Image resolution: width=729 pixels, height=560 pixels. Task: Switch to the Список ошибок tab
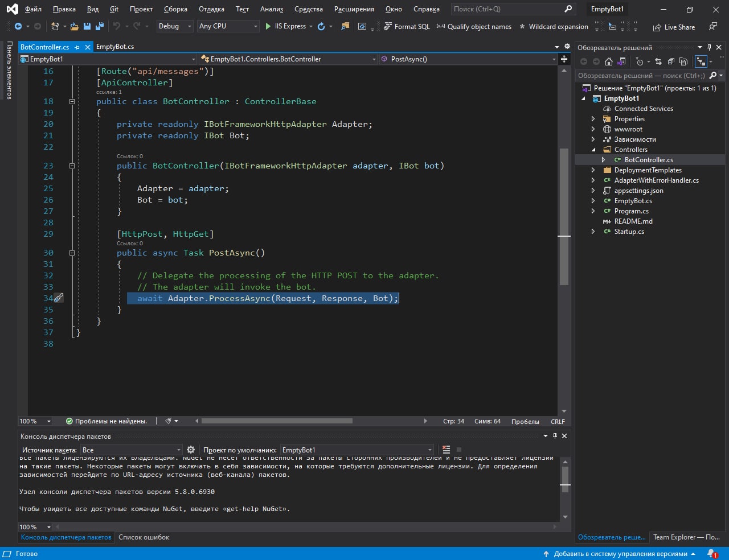(x=144, y=537)
